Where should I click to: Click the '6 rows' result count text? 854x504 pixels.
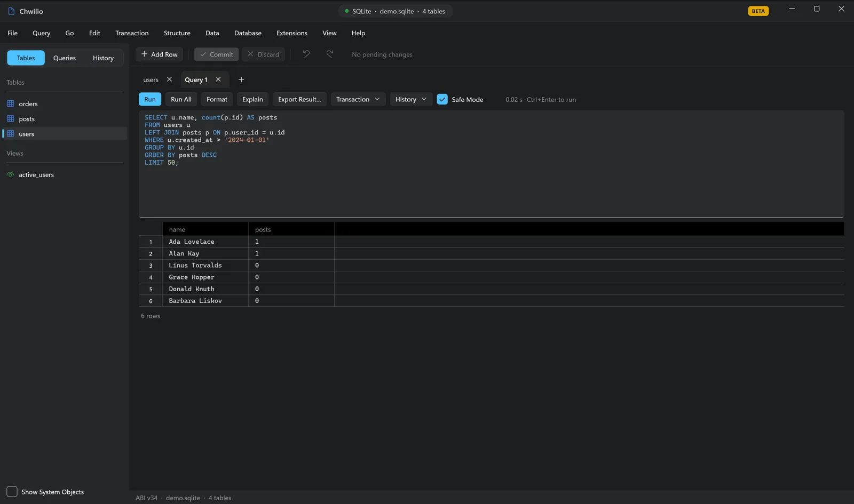151,316
